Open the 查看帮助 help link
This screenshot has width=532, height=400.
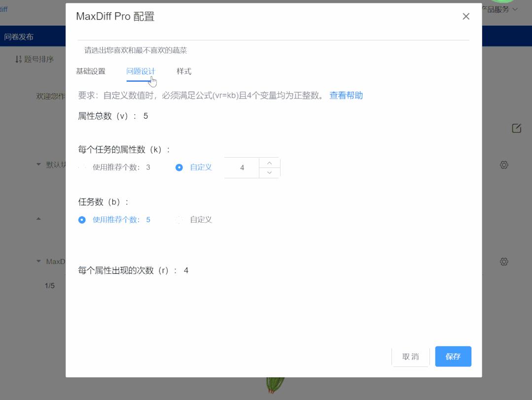[x=346, y=95]
